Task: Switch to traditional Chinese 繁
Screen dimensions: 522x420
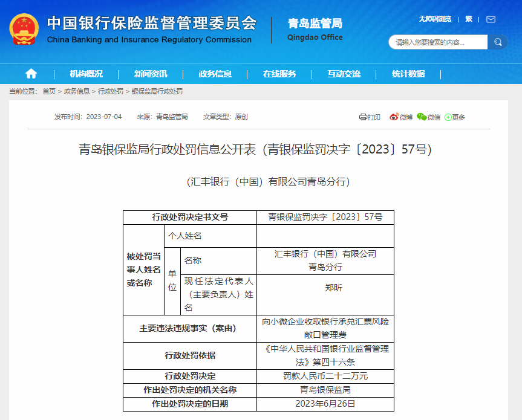Action: [x=469, y=19]
